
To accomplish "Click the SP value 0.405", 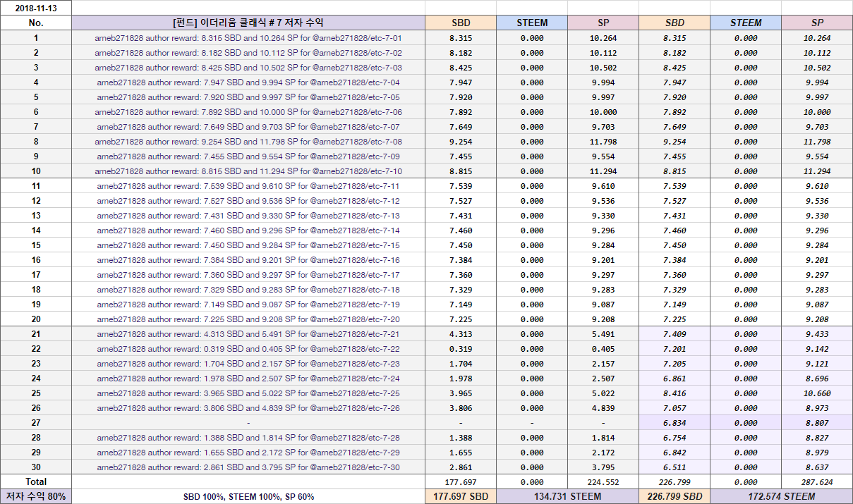I will coord(603,349).
